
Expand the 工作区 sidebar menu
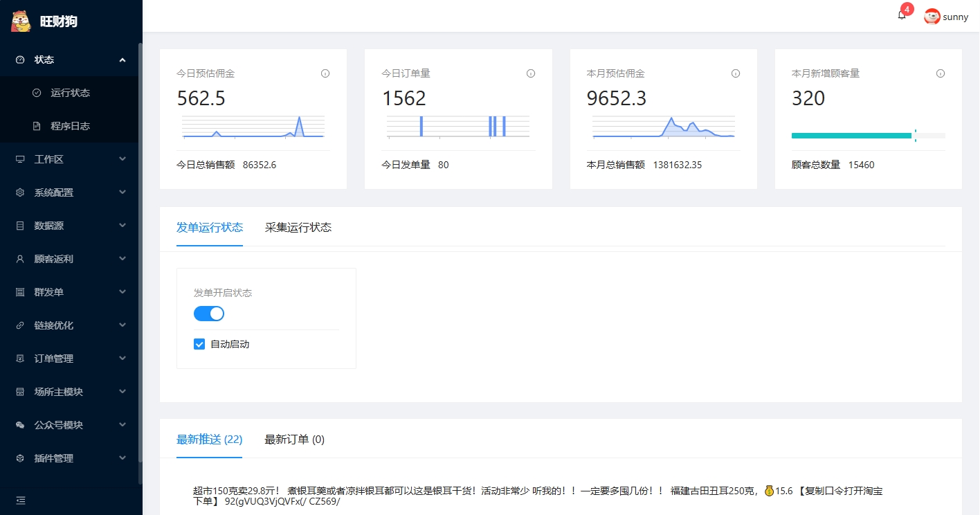[x=71, y=159]
